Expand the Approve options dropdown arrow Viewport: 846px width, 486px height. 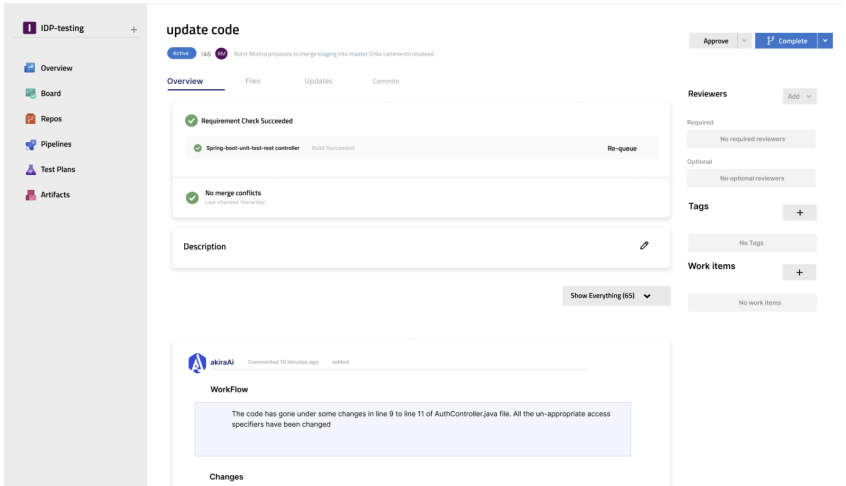pyautogui.click(x=744, y=41)
